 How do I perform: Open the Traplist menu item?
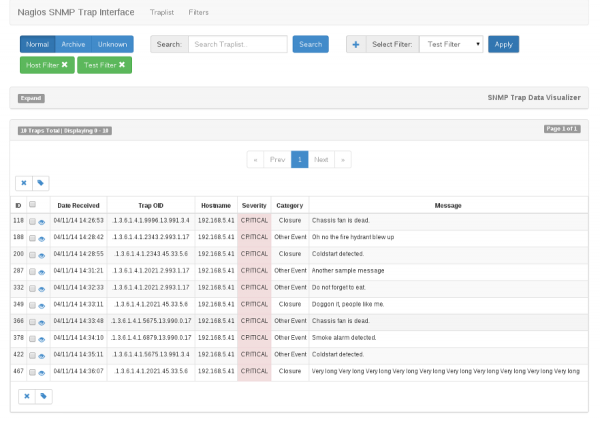pos(161,13)
